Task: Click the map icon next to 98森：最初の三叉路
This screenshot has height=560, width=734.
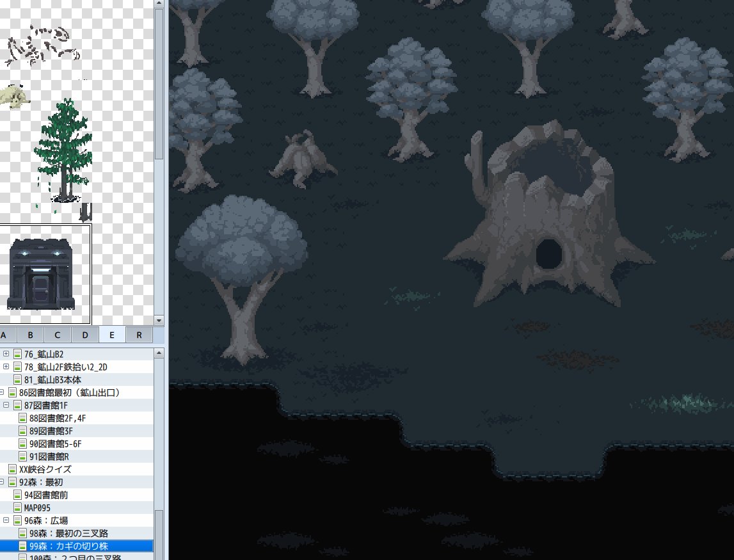Action: (x=22, y=533)
